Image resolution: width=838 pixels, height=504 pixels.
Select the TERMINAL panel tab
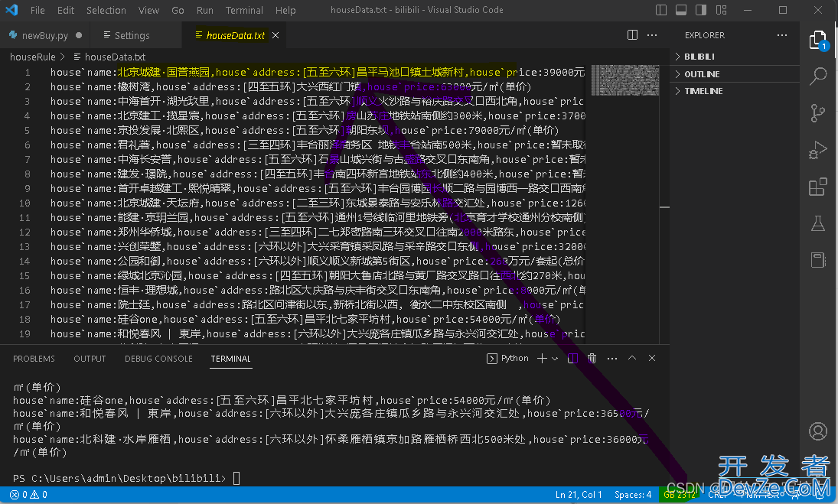pyautogui.click(x=230, y=359)
